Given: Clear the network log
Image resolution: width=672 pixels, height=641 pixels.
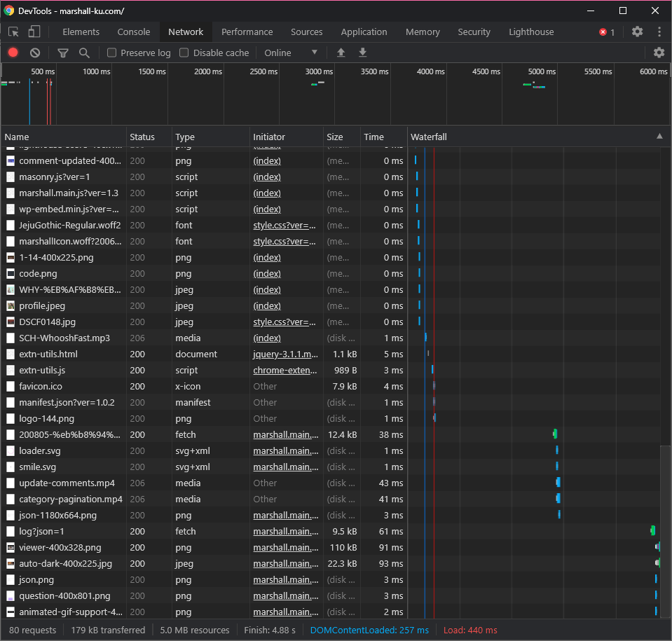Looking at the screenshot, I should (x=35, y=53).
